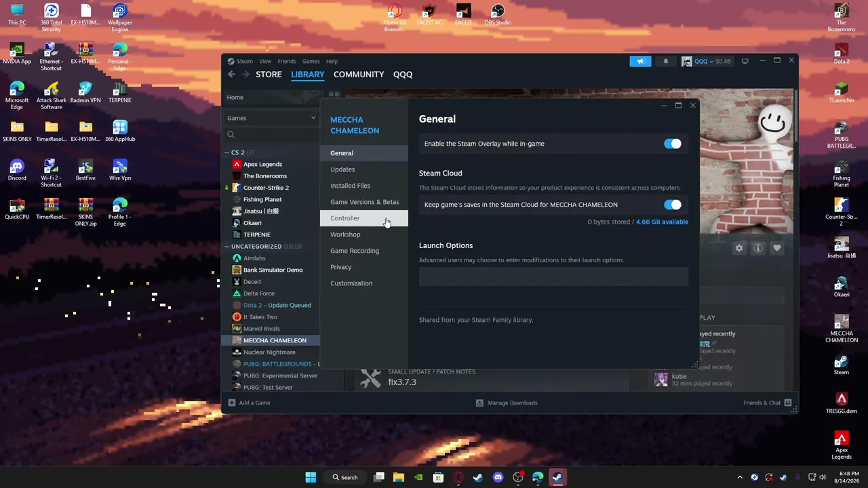
Task: Click the Add a Game button
Action: click(249, 403)
